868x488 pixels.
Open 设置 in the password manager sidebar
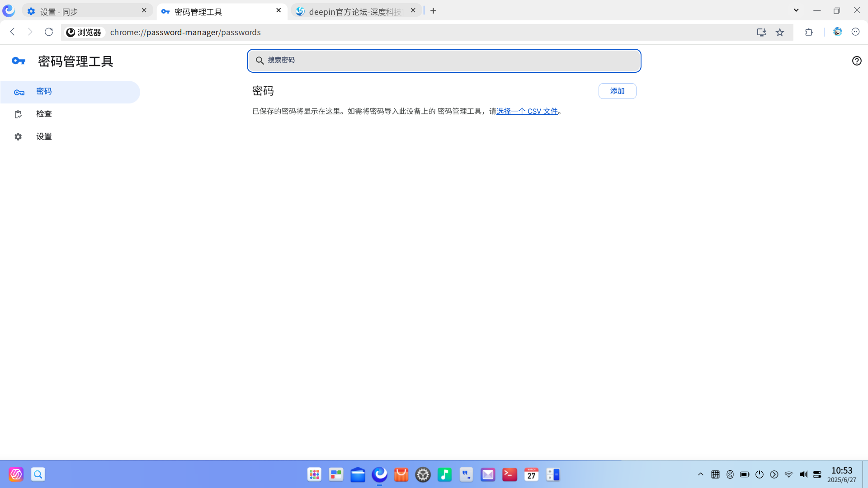70,136
